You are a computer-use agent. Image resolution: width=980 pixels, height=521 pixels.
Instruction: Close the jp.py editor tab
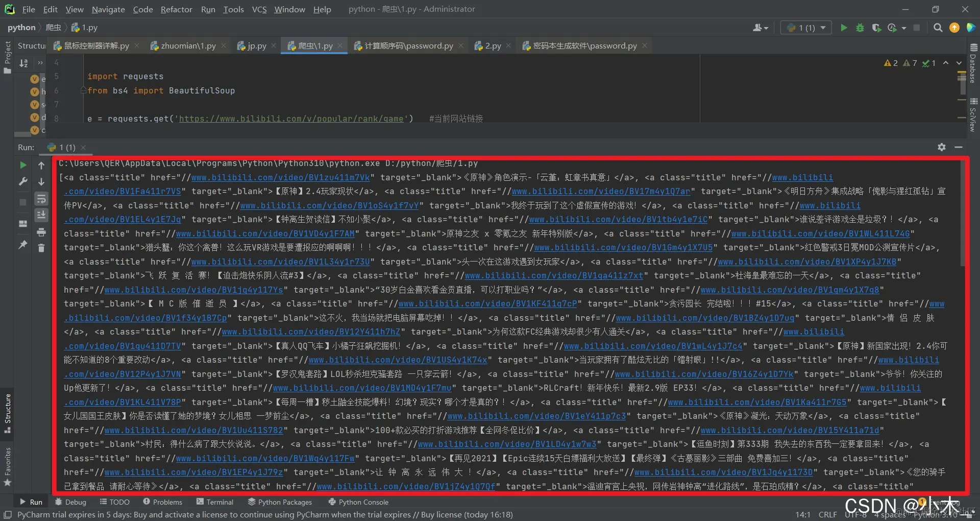(x=274, y=46)
